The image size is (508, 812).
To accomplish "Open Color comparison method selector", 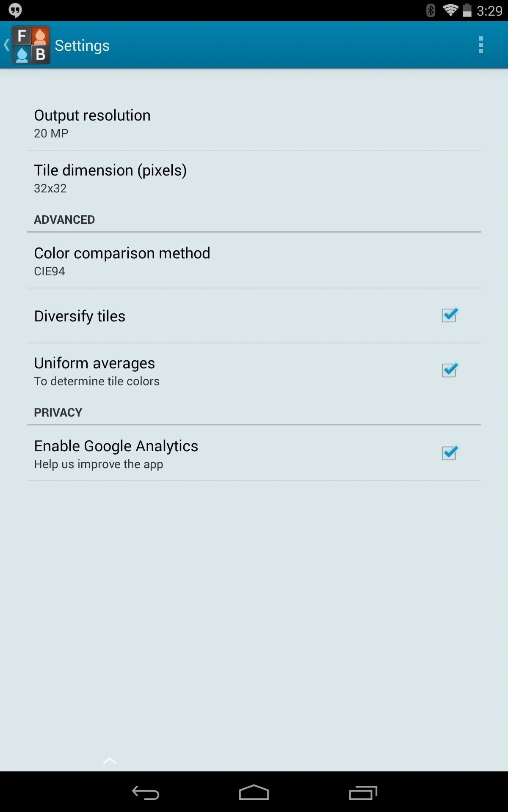I will (254, 261).
